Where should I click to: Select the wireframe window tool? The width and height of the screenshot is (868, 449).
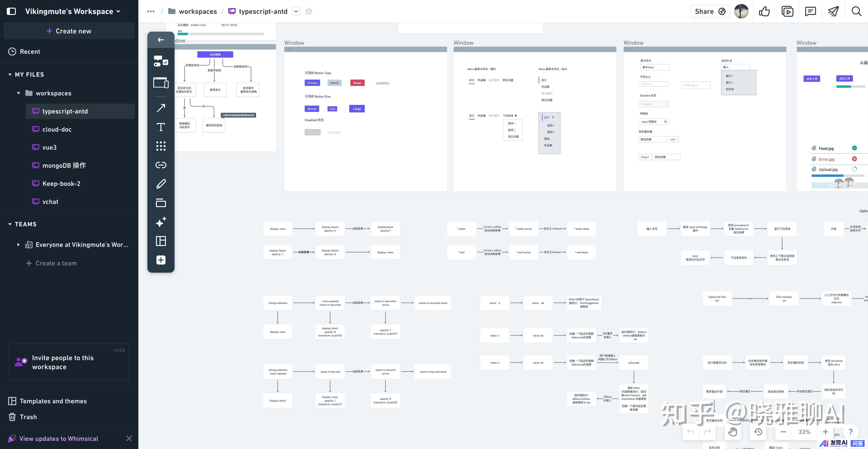click(161, 83)
